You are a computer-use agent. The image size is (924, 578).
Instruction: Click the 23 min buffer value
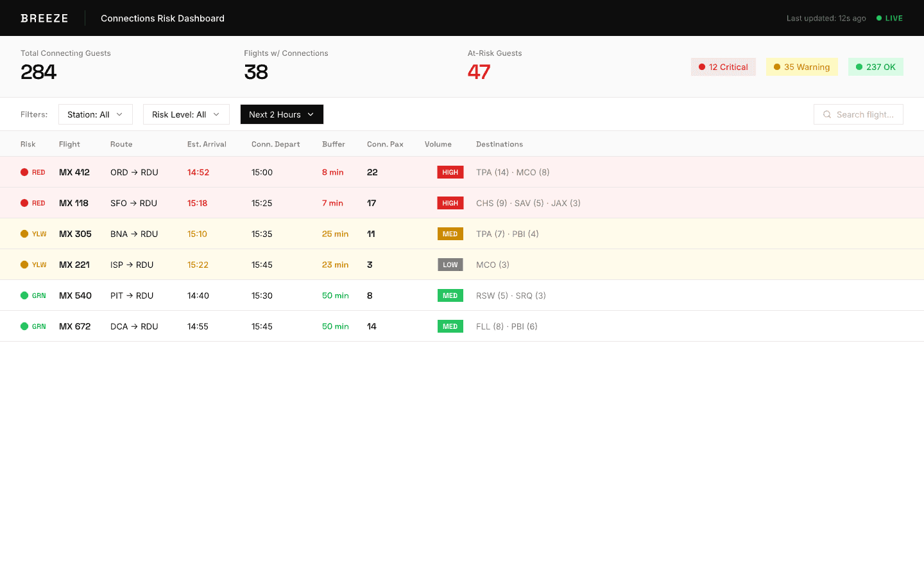[x=335, y=265]
